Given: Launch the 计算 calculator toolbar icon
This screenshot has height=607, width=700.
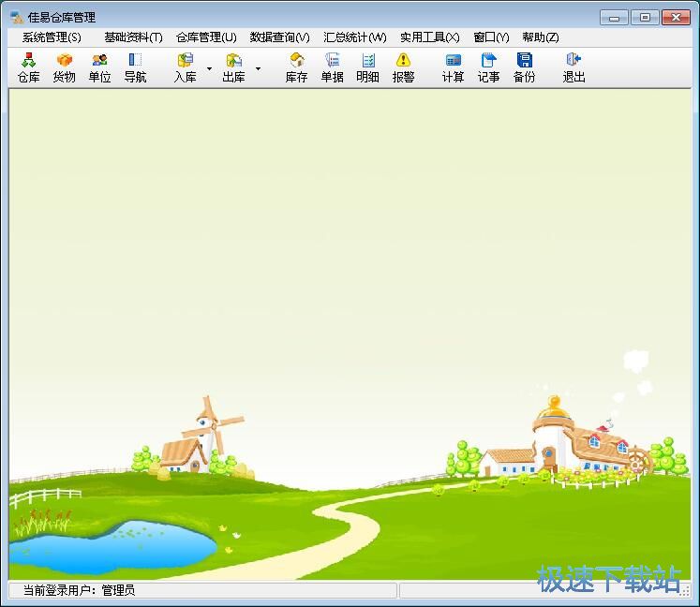Looking at the screenshot, I should 453,67.
